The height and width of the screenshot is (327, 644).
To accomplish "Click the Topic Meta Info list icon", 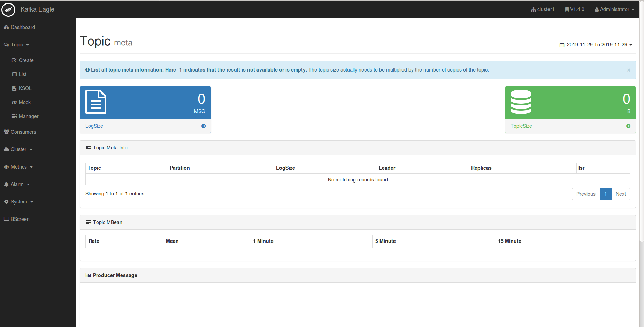I will 89,148.
